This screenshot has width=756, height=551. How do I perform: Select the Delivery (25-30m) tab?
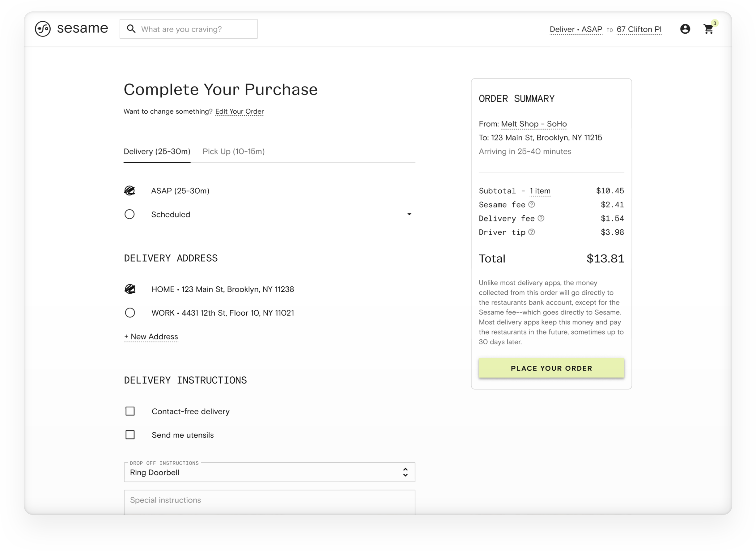(157, 151)
